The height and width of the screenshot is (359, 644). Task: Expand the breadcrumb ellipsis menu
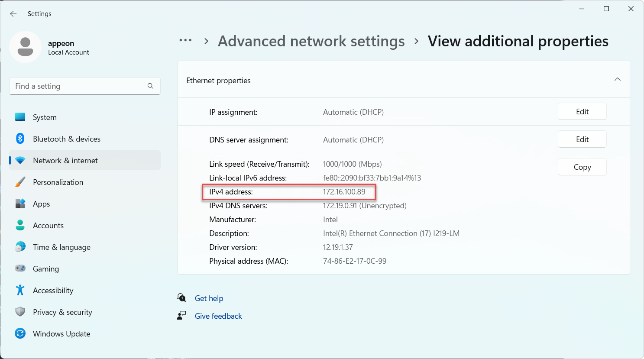(x=185, y=41)
